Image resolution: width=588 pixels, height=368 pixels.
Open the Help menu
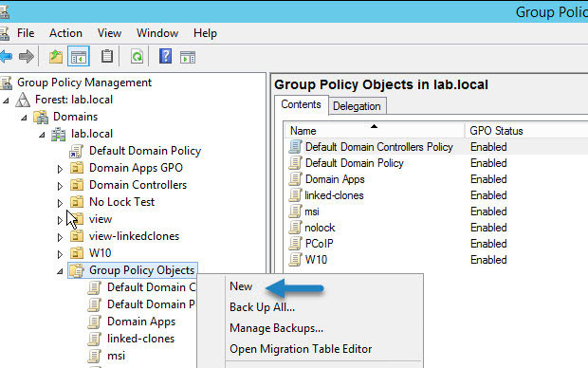coord(205,33)
